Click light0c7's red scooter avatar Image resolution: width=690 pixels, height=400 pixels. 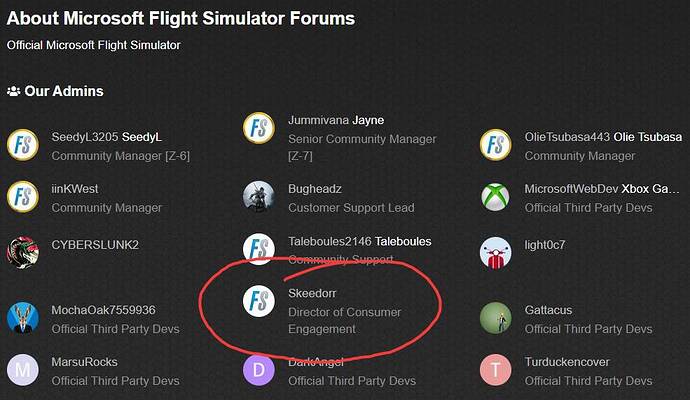(x=495, y=253)
